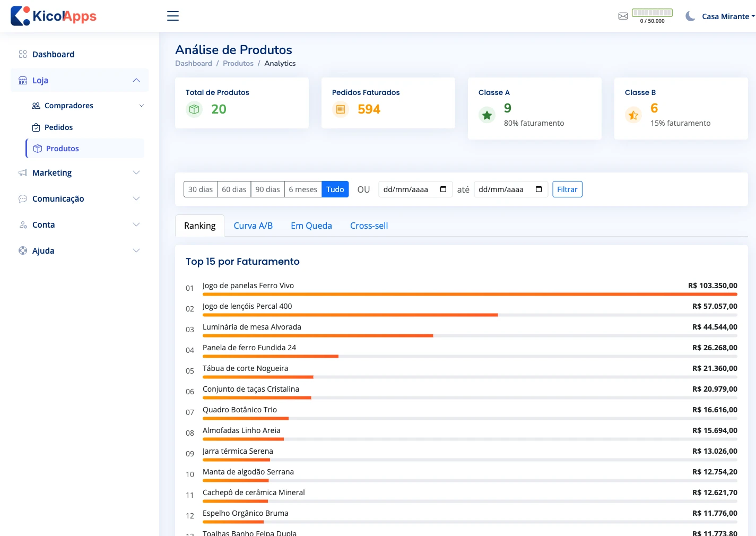
Task: Click the Comunicação chat bubble icon
Action: 23,198
